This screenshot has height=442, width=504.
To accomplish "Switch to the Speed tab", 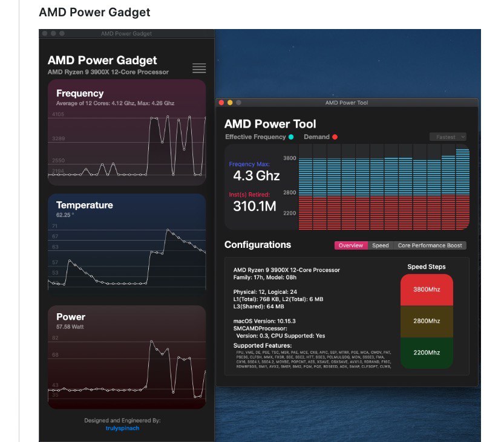I will (x=380, y=245).
